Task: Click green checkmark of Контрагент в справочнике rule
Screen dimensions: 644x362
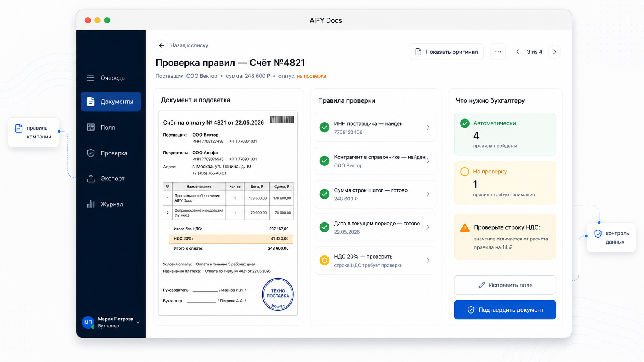Action: click(x=325, y=161)
